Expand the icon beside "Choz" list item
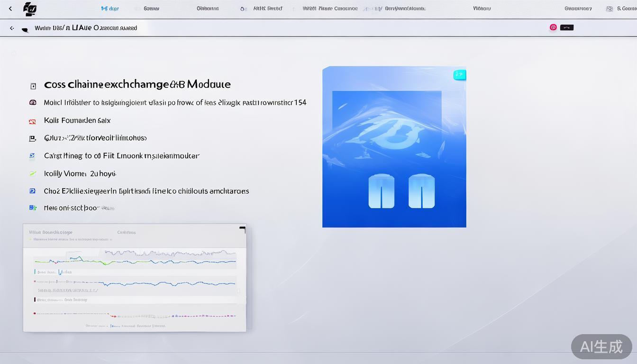This screenshot has height=364, width=637. point(32,191)
